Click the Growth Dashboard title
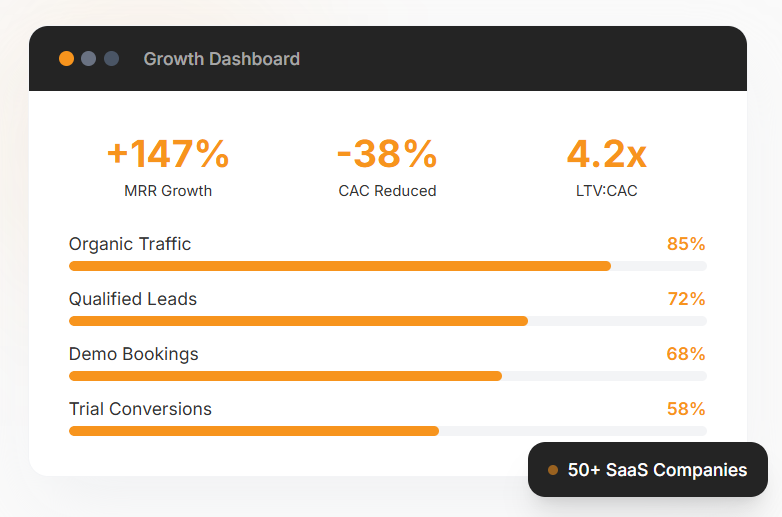 [x=221, y=59]
